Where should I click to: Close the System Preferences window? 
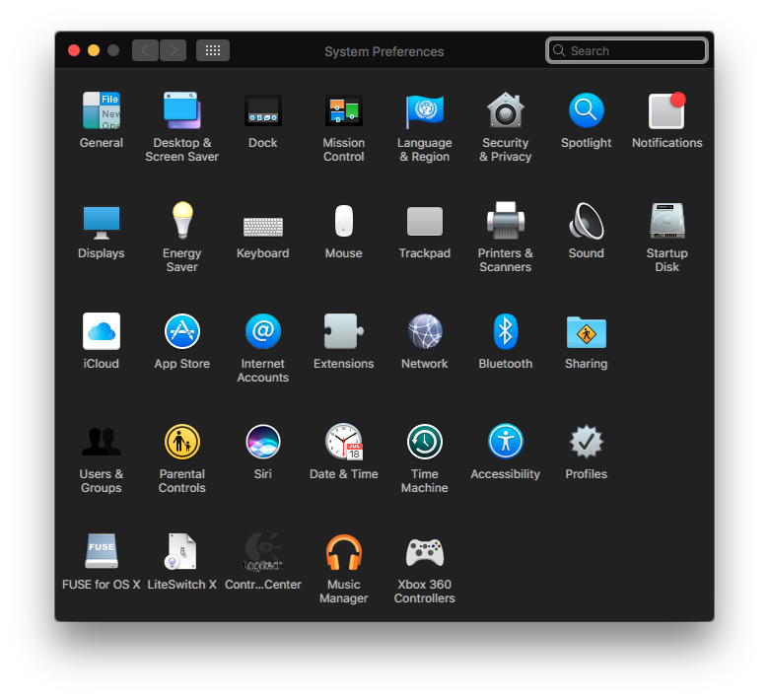pos(74,50)
